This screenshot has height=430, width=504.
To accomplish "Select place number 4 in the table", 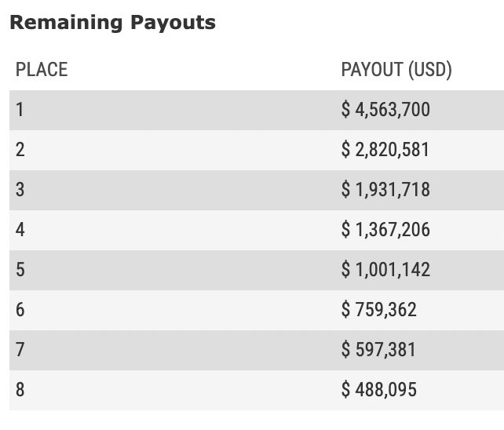I will (x=20, y=230).
